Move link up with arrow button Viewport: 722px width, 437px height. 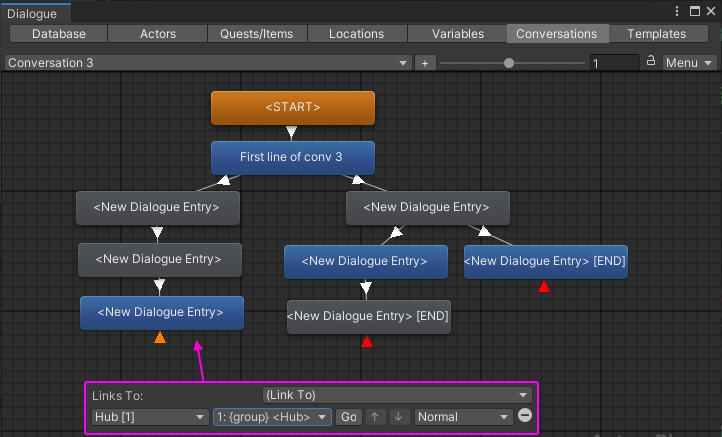[375, 417]
